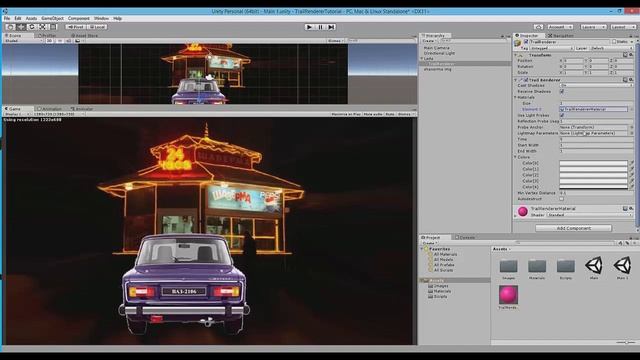Toggle the object active checkbox

[x=526, y=42]
